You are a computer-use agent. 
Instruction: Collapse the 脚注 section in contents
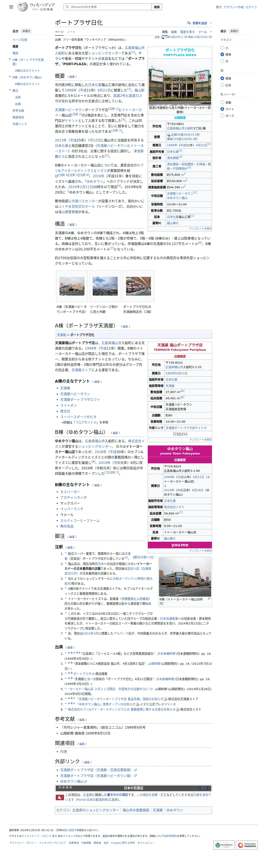10,90
